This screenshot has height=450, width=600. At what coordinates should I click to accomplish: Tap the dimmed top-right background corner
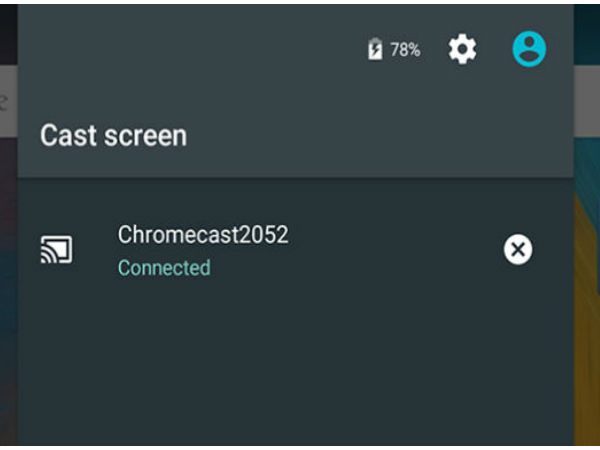tap(587, 34)
